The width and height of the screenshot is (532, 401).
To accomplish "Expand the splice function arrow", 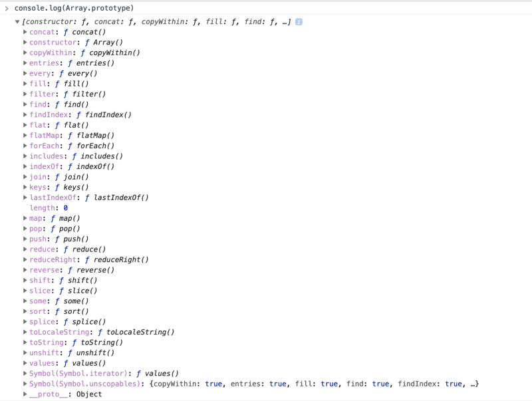I will [25, 322].
